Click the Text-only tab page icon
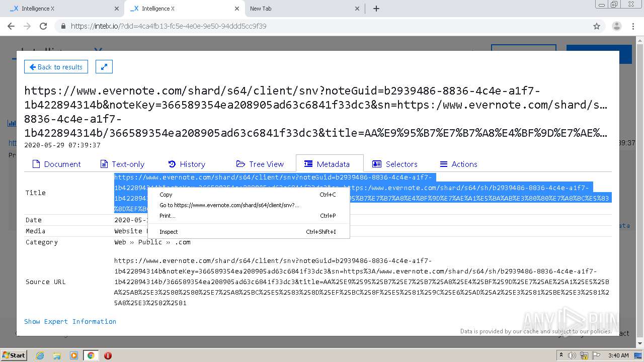The image size is (644, 362). 104,164
